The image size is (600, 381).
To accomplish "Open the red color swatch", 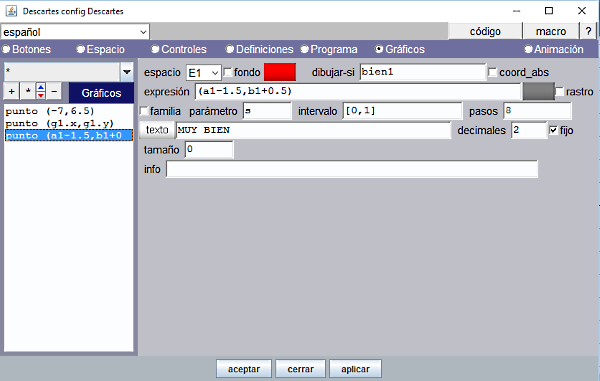I will (x=280, y=72).
